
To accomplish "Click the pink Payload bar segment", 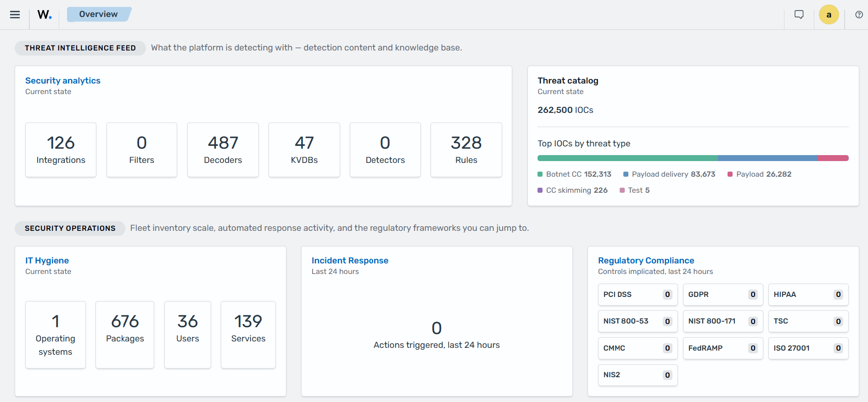I will [x=833, y=158].
